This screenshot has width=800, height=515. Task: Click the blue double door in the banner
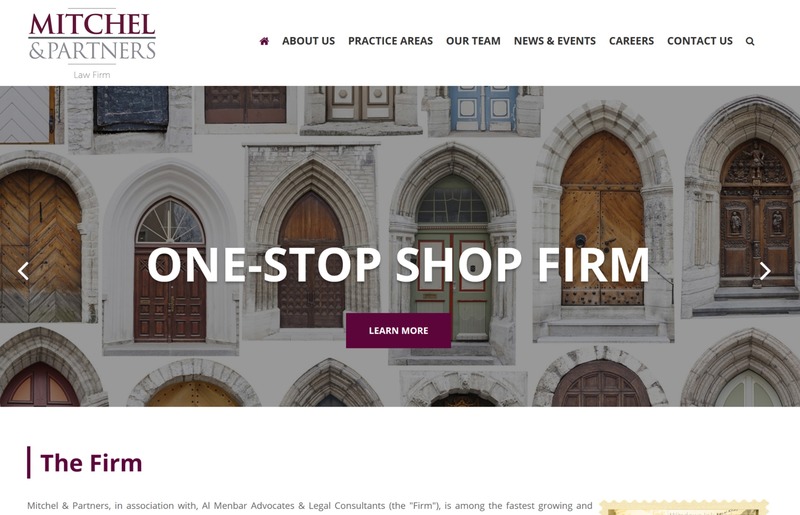[x=483, y=108]
